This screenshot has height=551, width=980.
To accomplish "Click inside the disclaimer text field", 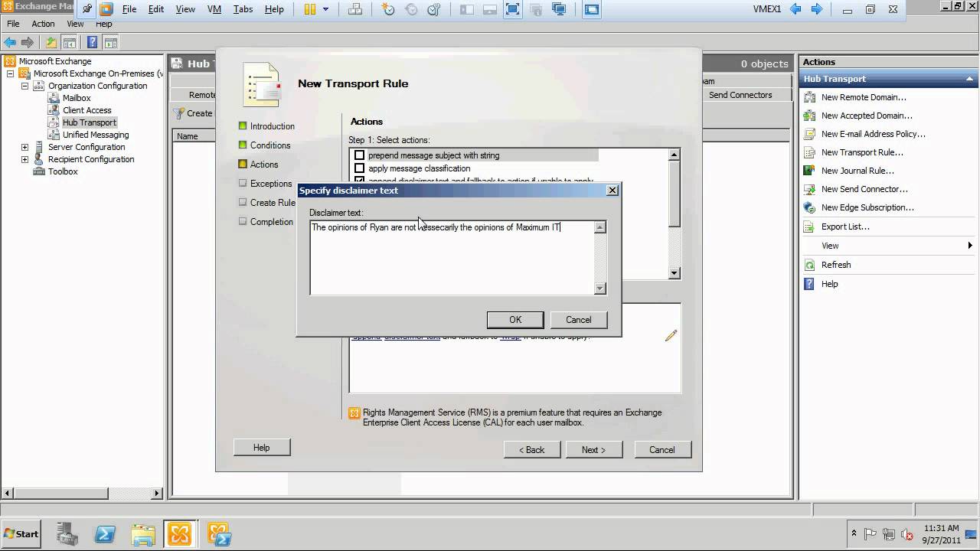I will coord(452,258).
